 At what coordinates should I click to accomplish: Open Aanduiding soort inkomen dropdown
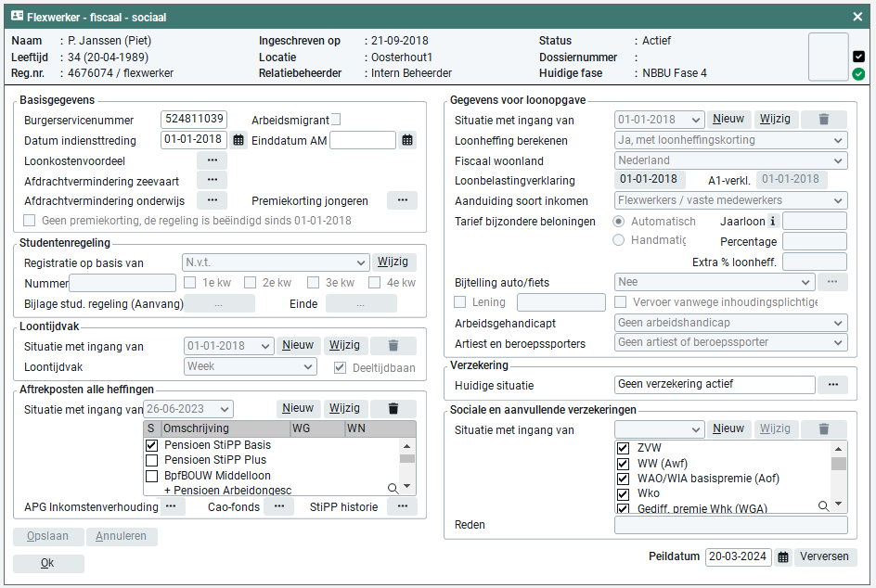click(x=730, y=200)
